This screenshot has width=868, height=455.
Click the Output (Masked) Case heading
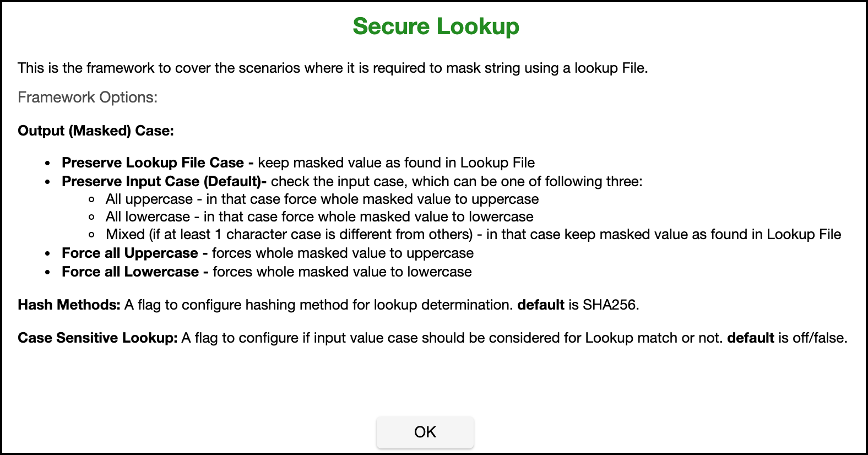96,131
